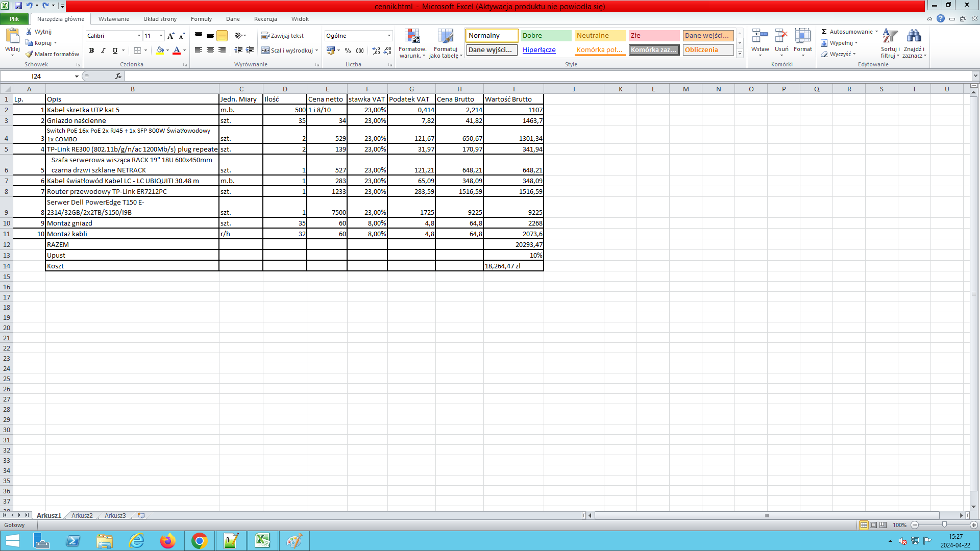Apply percent style format
This screenshot has width=980, height=551.
click(348, 51)
